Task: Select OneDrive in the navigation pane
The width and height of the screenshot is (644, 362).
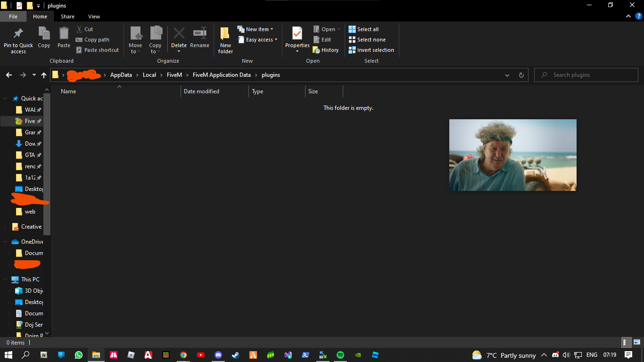Action: 27,242
